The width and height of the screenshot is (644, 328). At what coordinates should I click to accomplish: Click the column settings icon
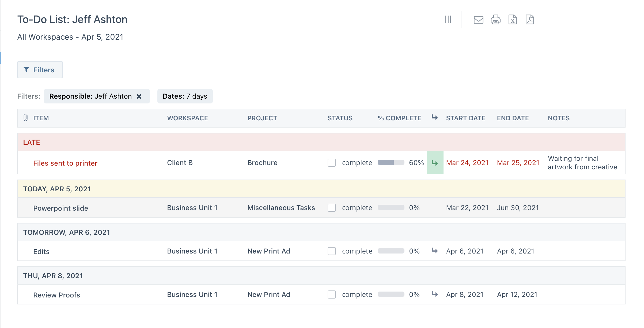click(x=448, y=20)
